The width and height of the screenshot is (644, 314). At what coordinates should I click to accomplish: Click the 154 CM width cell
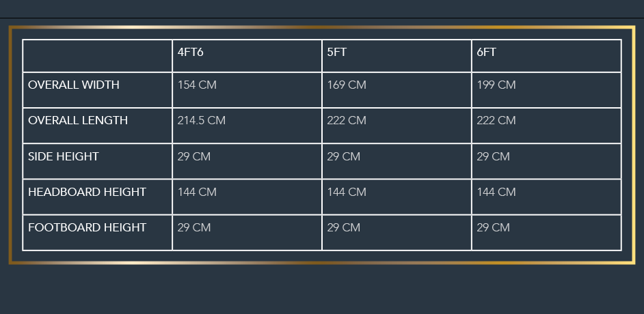coord(197,85)
